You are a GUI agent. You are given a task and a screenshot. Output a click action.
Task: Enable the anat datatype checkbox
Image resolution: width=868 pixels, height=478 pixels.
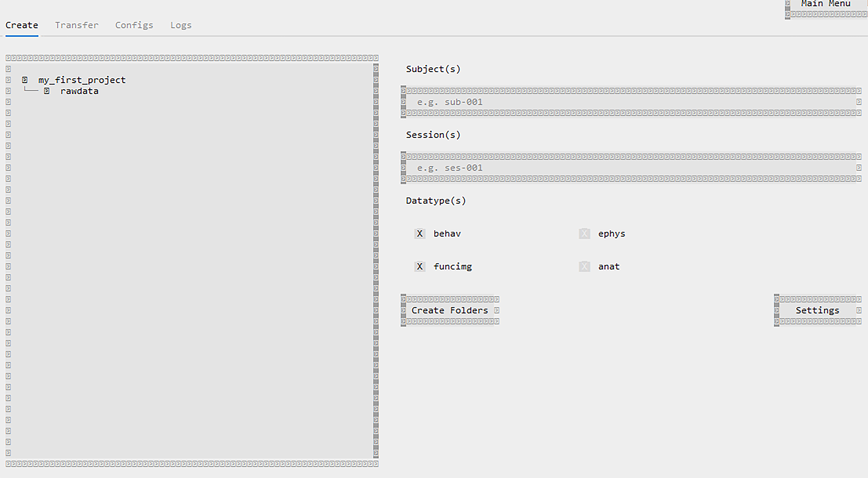[584, 267]
